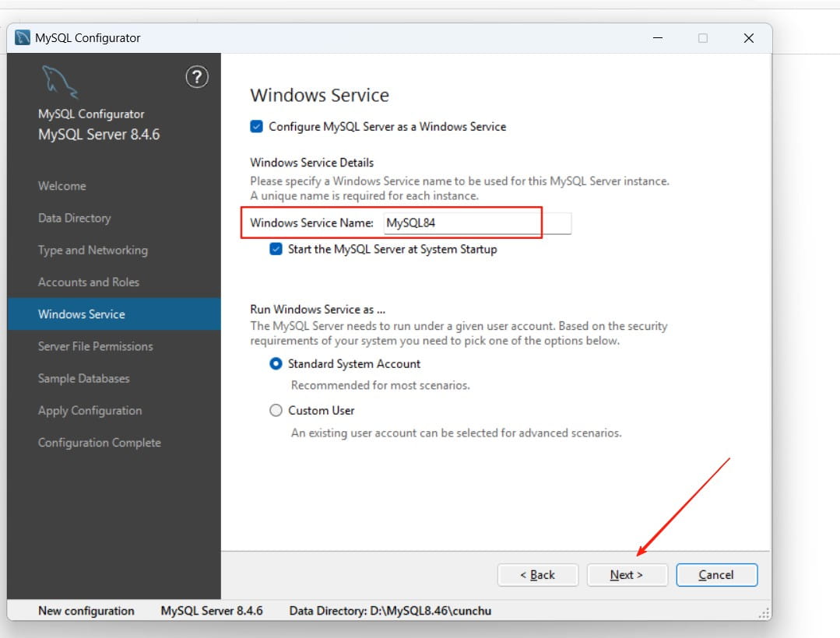Click the Data Directory path in status bar
This screenshot has height=638, width=840.
390,611
